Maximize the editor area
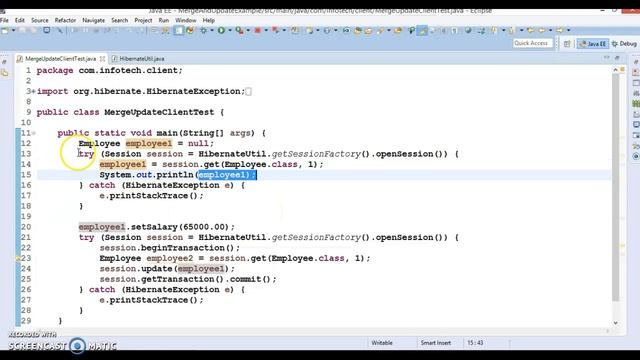The height and width of the screenshot is (360, 640). [x=617, y=58]
